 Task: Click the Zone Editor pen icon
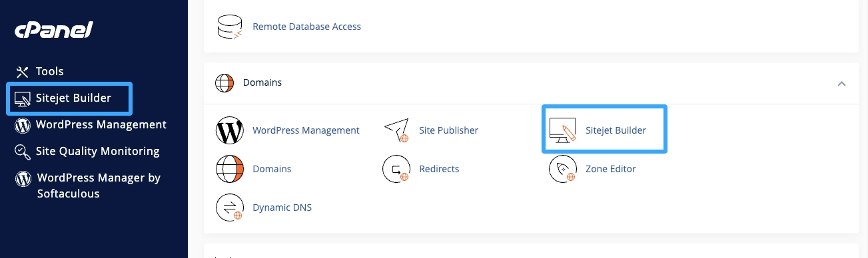tap(563, 169)
